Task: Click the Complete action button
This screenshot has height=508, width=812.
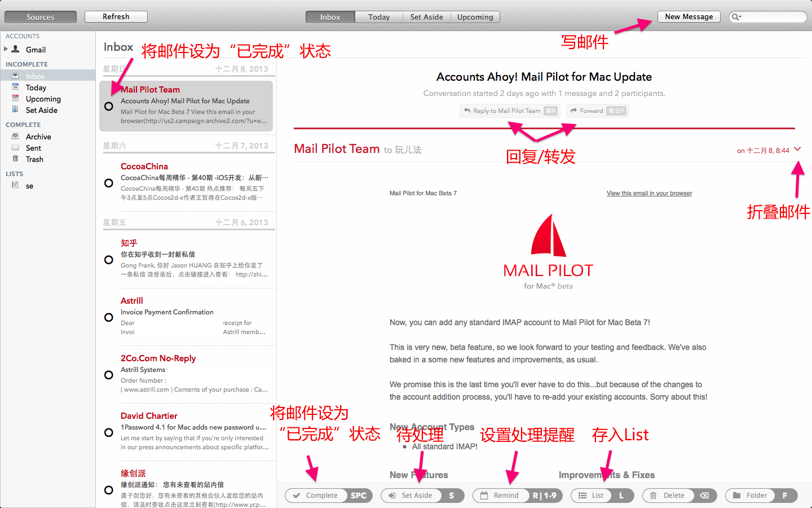Action: 329,496
